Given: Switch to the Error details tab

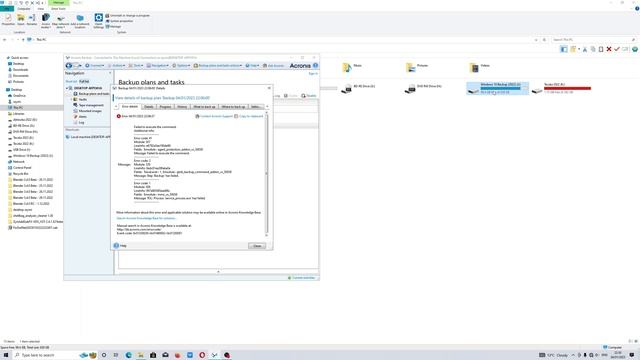Looking at the screenshot, I should (130, 107).
